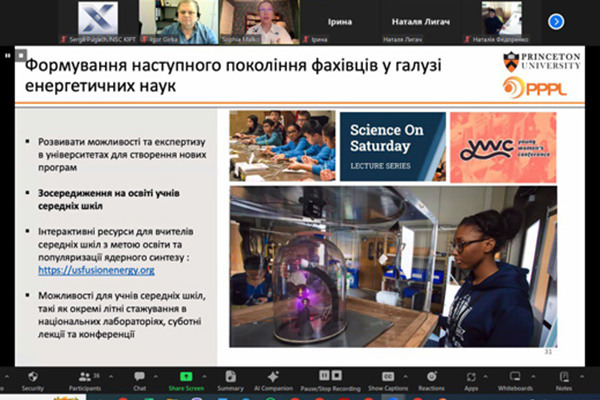The width and height of the screenshot is (600, 400).
Task: Pause the recording
Action: tap(322, 376)
